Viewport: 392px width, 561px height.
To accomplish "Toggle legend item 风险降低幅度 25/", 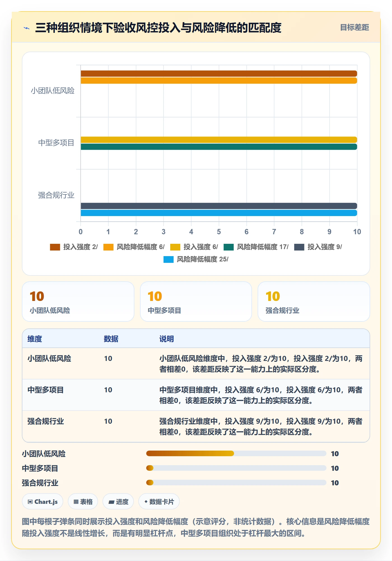I will click(x=196, y=259).
